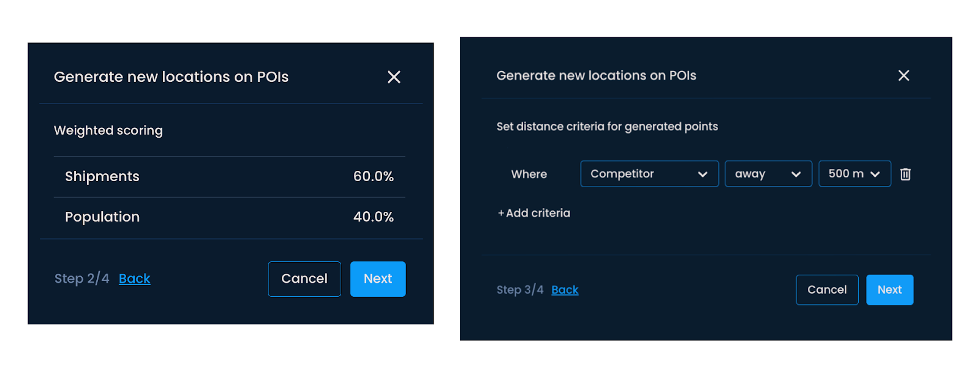The image size is (980, 374).
Task: Click the 60.0% Shipments weight value
Action: click(x=374, y=177)
